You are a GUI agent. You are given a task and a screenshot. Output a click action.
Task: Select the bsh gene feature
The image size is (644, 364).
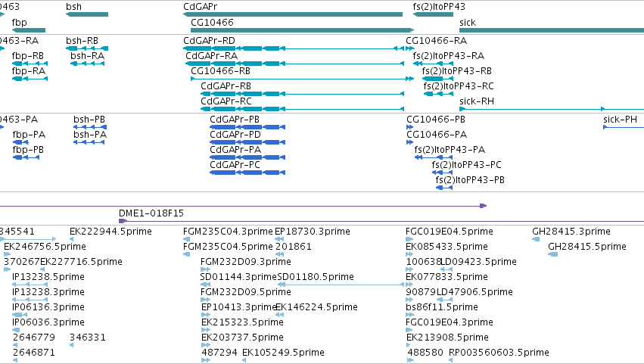[87, 14]
